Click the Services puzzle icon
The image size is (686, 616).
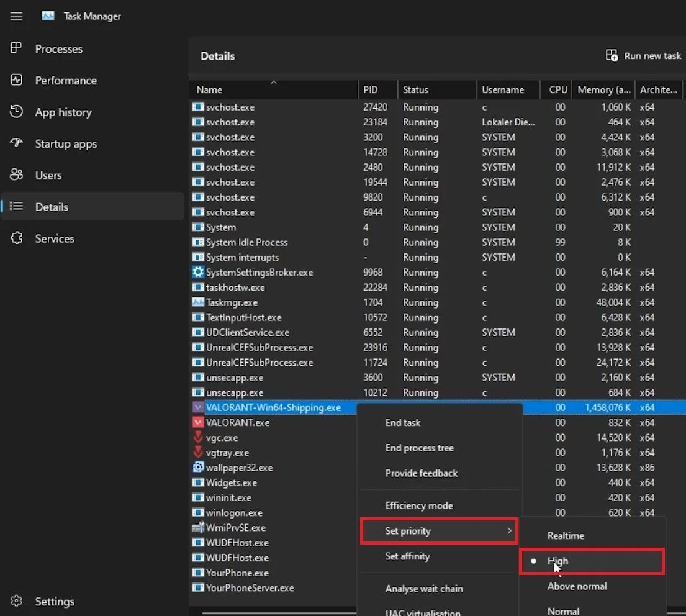[x=16, y=238]
